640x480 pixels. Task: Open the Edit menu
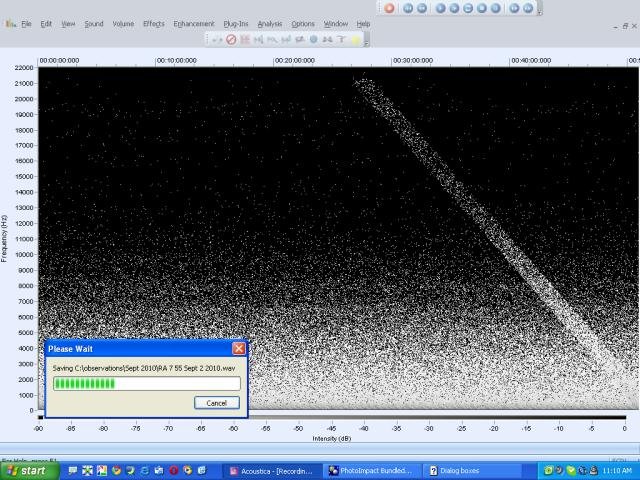point(46,24)
